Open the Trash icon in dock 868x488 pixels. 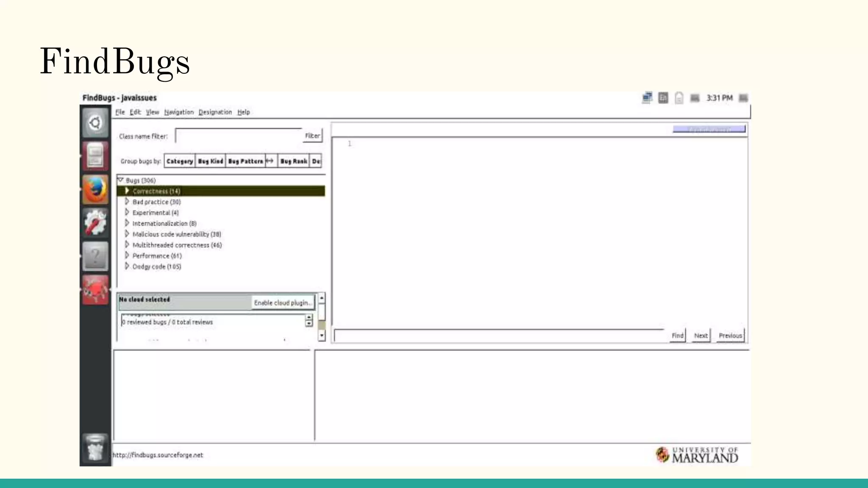point(95,448)
